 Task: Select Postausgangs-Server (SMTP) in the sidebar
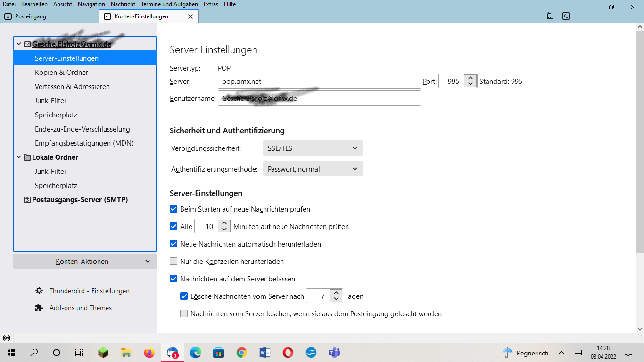[x=80, y=200]
